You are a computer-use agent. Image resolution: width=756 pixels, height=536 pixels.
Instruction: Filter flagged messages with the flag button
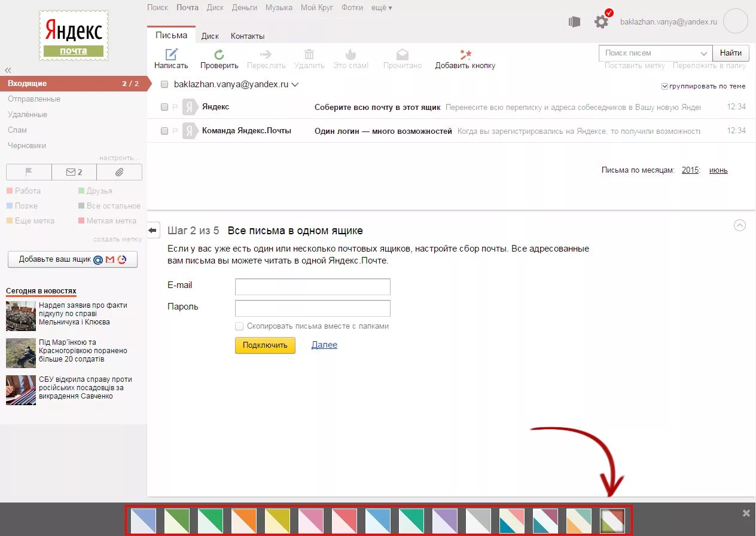click(29, 172)
